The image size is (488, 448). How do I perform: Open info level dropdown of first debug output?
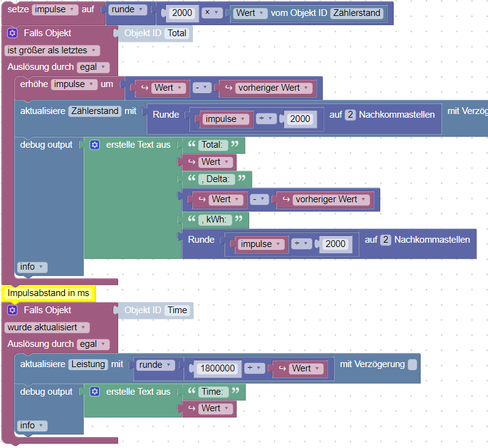pyautogui.click(x=32, y=267)
